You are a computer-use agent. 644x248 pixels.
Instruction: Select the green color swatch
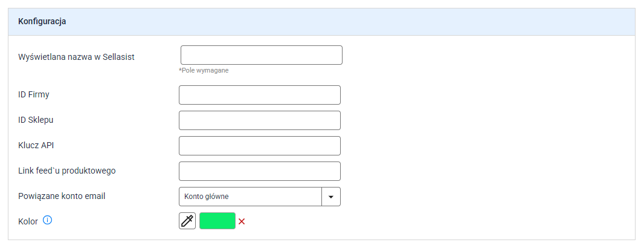tap(217, 221)
